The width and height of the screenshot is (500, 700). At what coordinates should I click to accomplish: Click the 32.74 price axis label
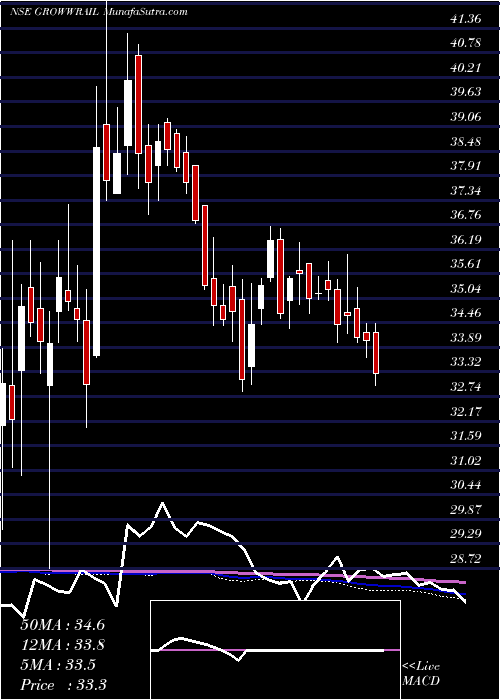pos(466,387)
